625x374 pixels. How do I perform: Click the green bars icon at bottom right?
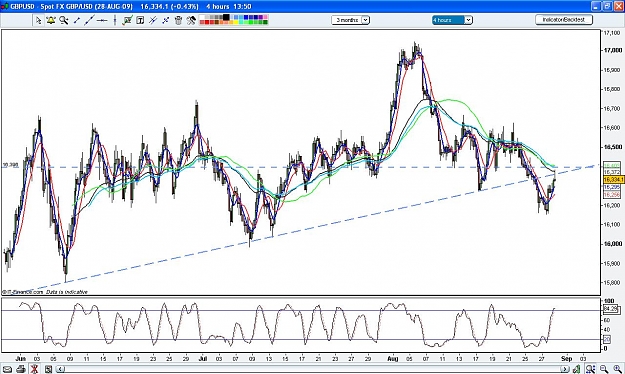coord(576,369)
